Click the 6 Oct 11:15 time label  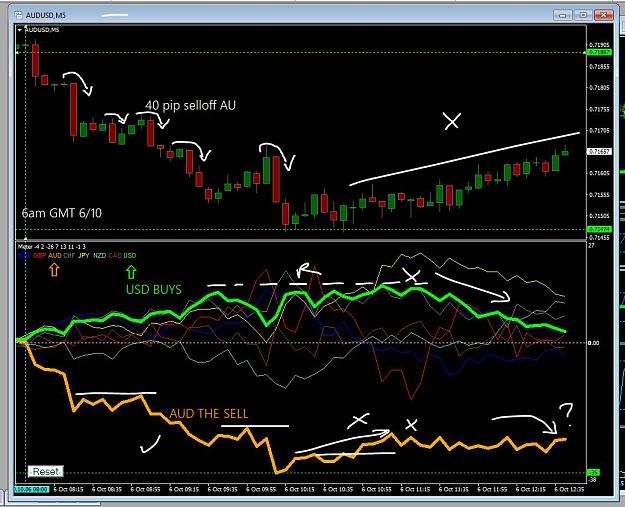click(415, 489)
